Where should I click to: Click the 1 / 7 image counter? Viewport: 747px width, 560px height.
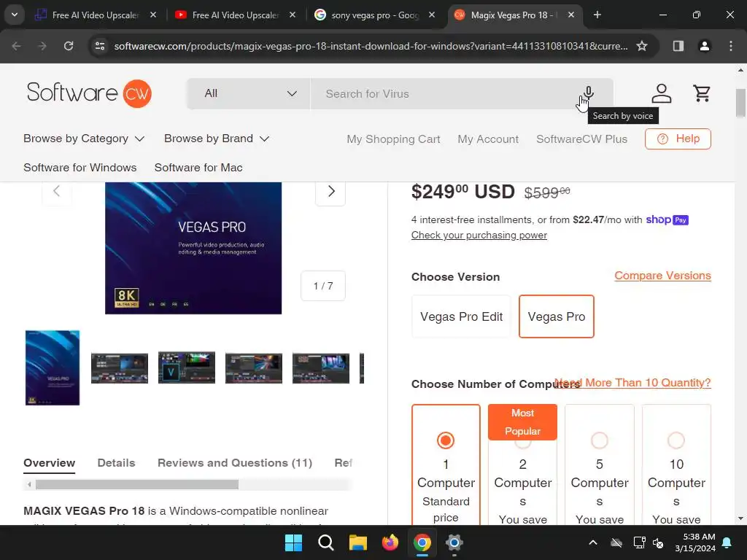click(323, 286)
